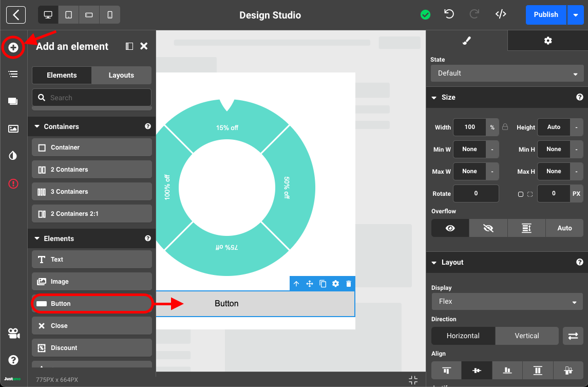The height and width of the screenshot is (387, 588).
Task: Swap layout direction with arrows icon
Action: 573,336
